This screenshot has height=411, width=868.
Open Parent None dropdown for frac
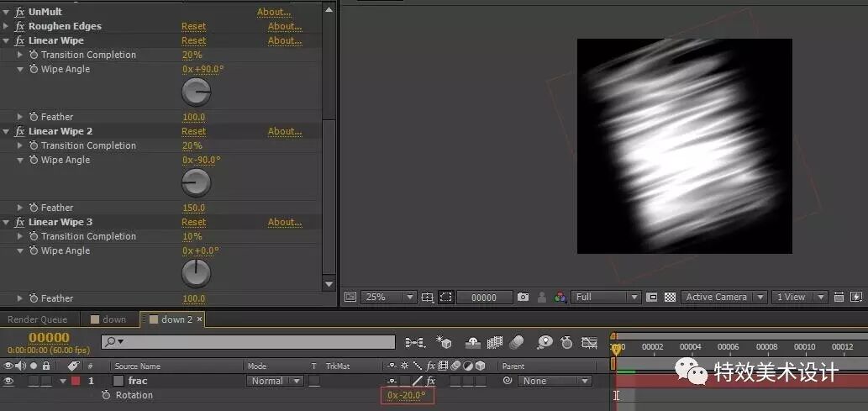(554, 381)
